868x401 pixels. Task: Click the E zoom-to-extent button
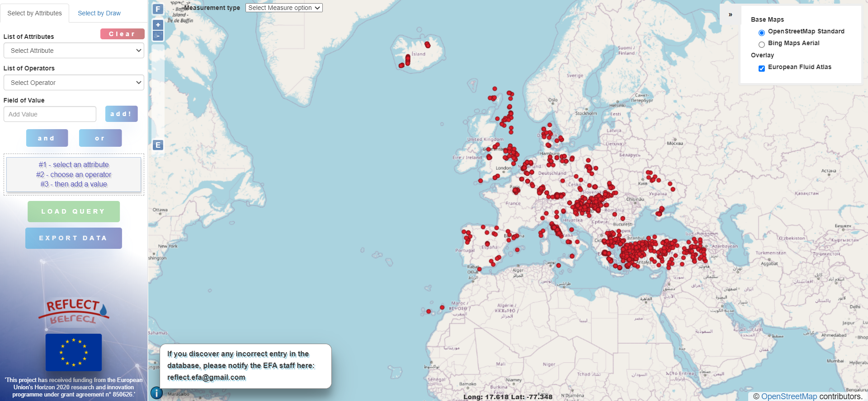[158, 145]
